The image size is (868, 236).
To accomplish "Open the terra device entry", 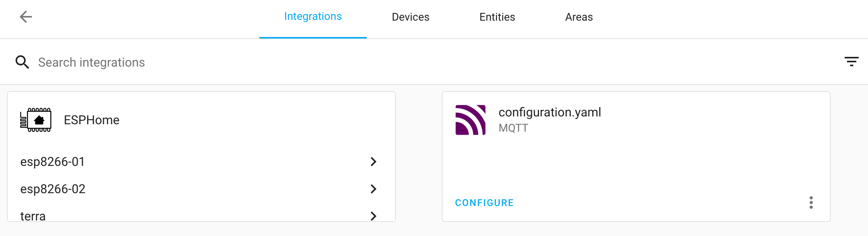I will tap(33, 216).
